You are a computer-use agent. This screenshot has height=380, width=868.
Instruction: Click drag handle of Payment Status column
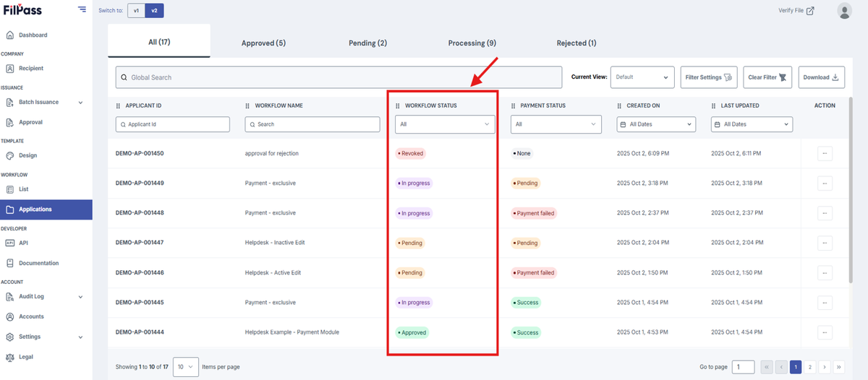(514, 105)
